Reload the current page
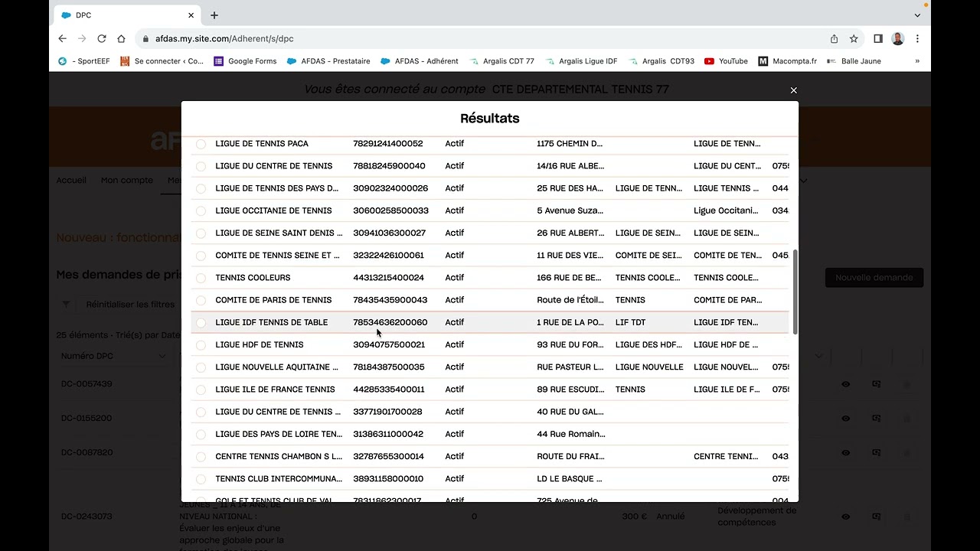This screenshot has height=551, width=980. pos(102,38)
